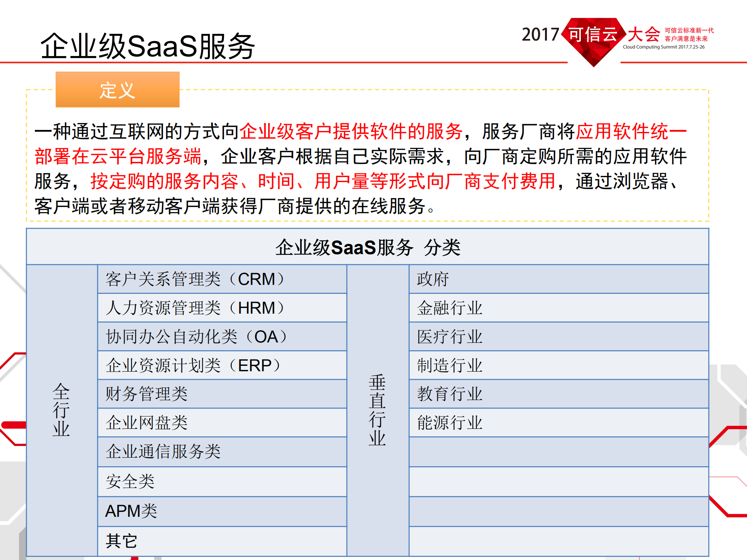Select the 安全类 table cell
This screenshot has width=747, height=560.
pyautogui.click(x=130, y=482)
